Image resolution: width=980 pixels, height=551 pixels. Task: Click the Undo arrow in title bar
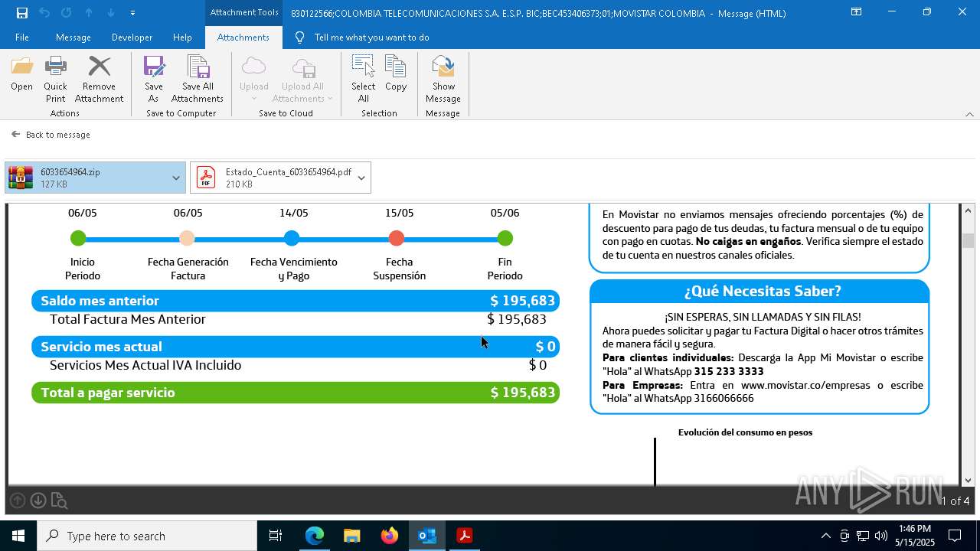[x=44, y=12]
